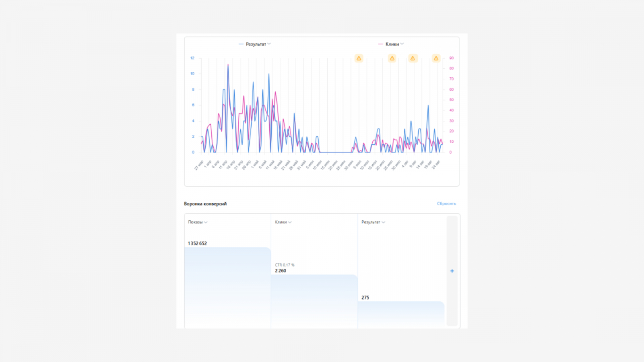Select the Результат funnel bar showing 275

pos(401,315)
